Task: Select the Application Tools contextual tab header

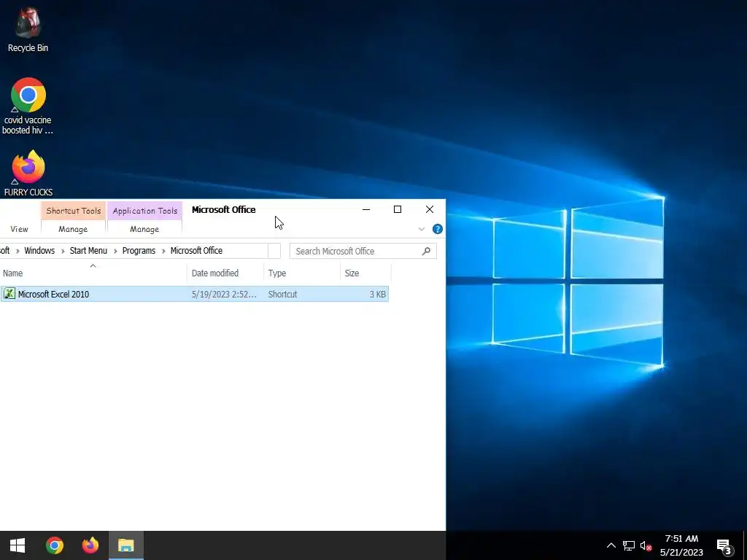Action: (x=145, y=211)
